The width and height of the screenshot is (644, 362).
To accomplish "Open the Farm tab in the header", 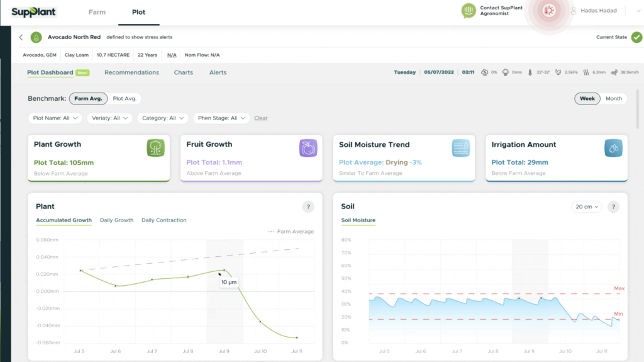I will click(97, 12).
